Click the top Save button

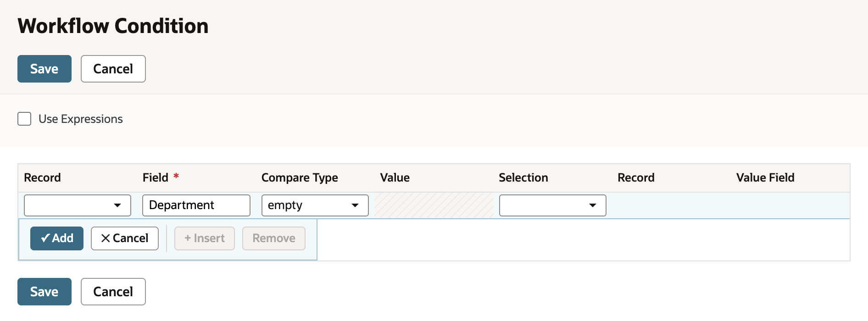pos(45,69)
